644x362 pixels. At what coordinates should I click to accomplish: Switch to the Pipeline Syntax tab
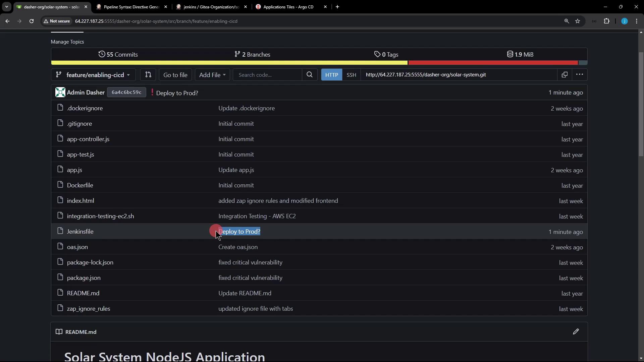coord(131,7)
